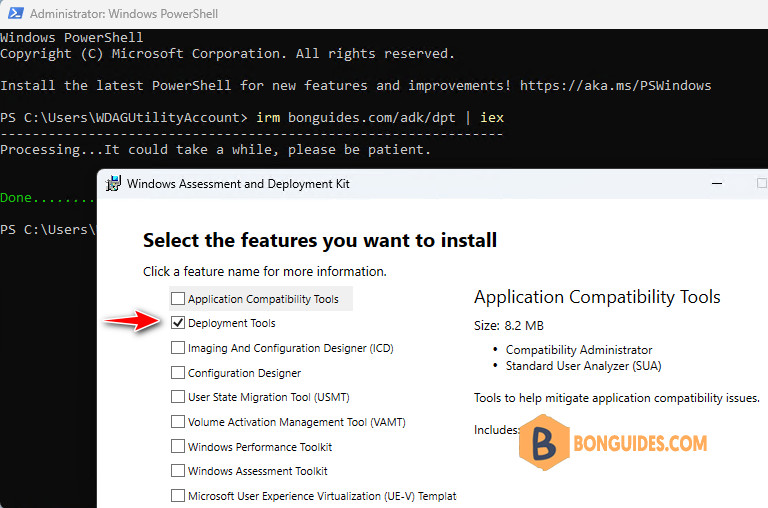Click the PowerShell icon in title bar

tap(16, 13)
